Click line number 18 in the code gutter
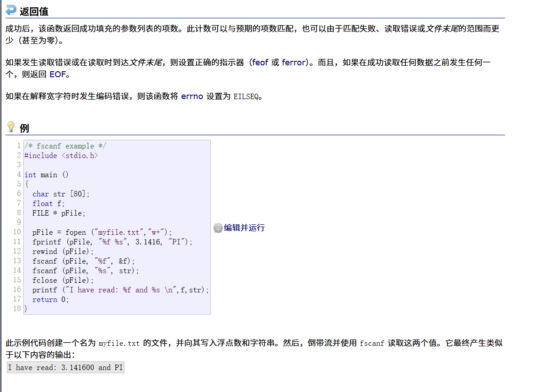Image resolution: width=537 pixels, height=392 pixels. click(x=17, y=308)
